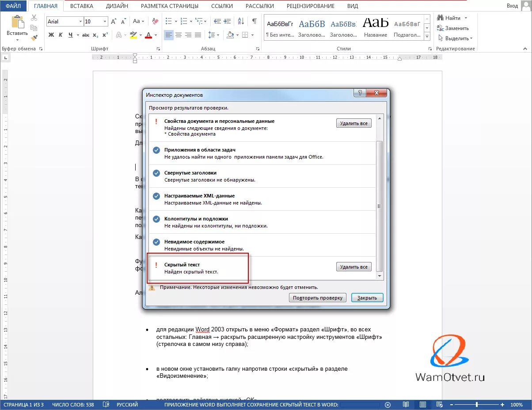The image size is (532, 410).
Task: Toggle paragraph marks ¶ display
Action: coord(255,21)
